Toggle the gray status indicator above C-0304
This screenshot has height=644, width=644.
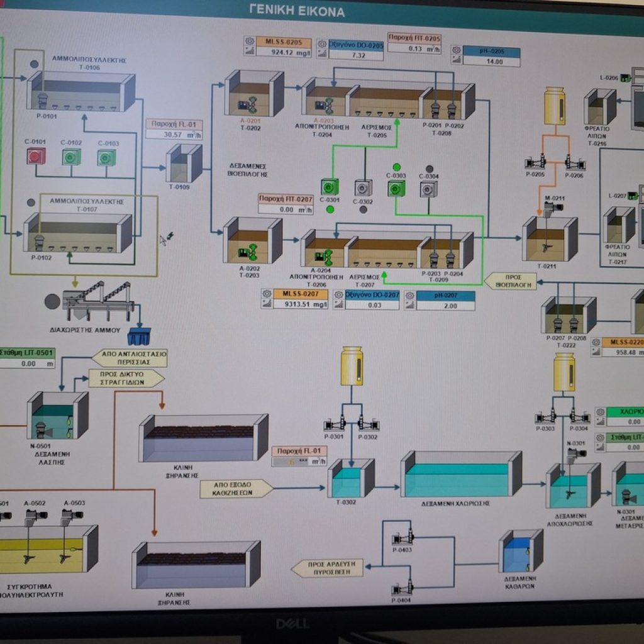pyautogui.click(x=429, y=169)
